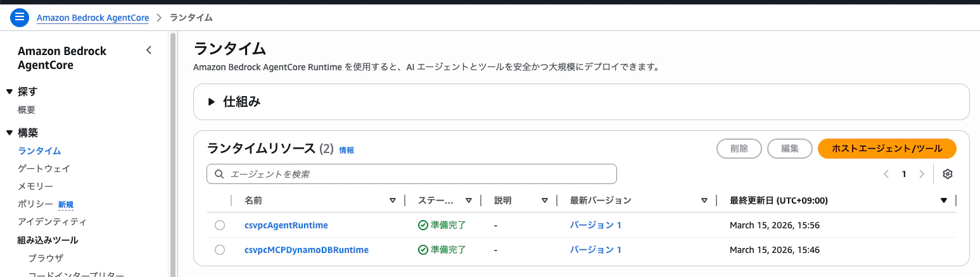This screenshot has width=980, height=277.
Task: Open the Amazon Bedrock AgentCore breadcrumb
Action: tap(92, 18)
